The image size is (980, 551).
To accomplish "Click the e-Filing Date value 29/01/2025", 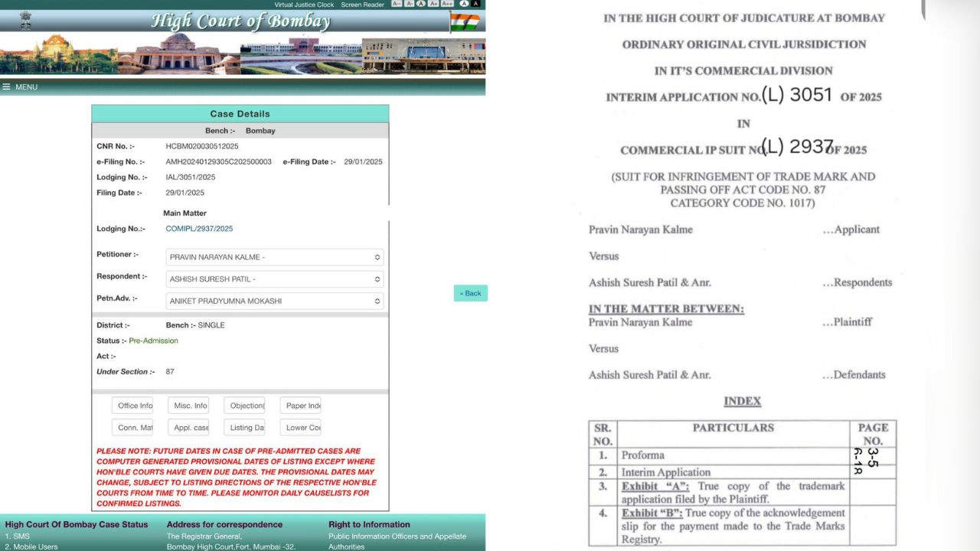I will [363, 162].
